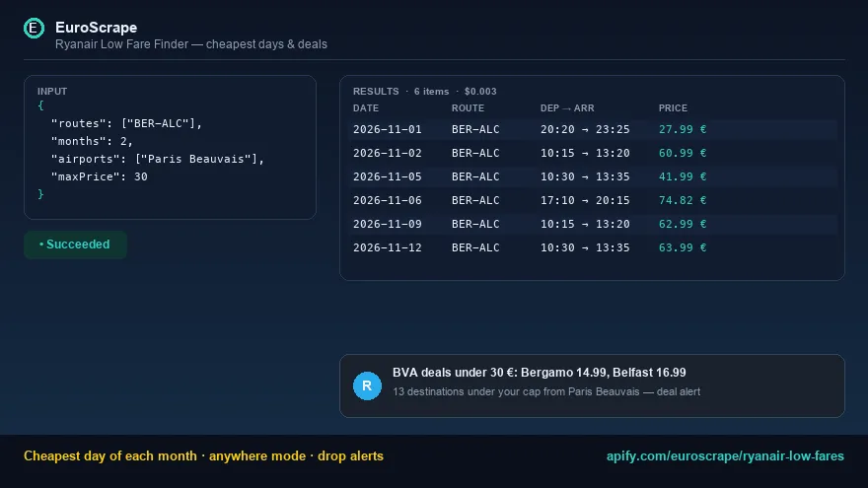Click the 63.99 € price
Image resolution: width=868 pixels, height=488 pixels.
coord(683,247)
